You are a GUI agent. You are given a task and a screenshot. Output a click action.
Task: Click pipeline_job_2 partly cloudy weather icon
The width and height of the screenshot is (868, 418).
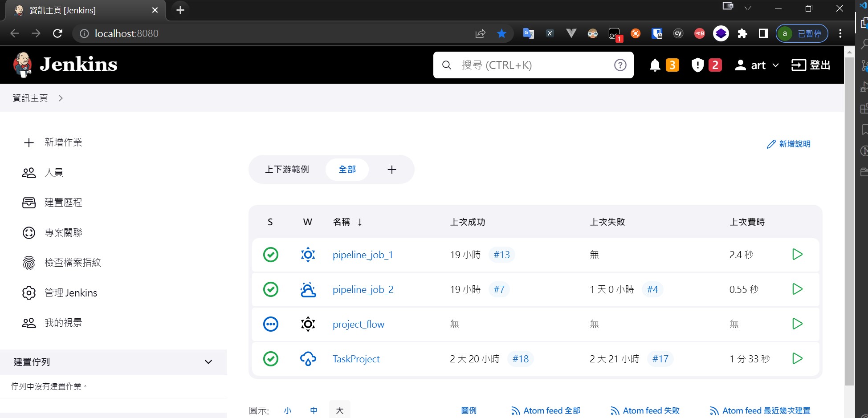[308, 289]
